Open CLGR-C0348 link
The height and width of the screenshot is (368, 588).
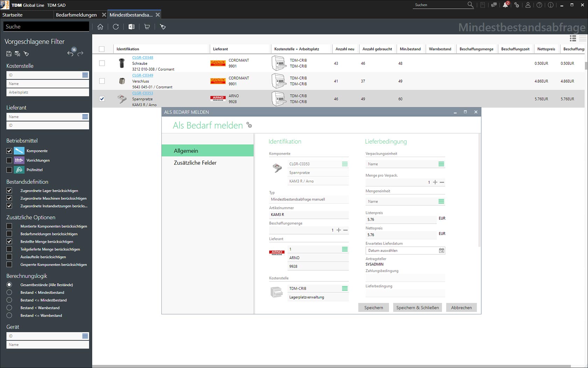142,57
